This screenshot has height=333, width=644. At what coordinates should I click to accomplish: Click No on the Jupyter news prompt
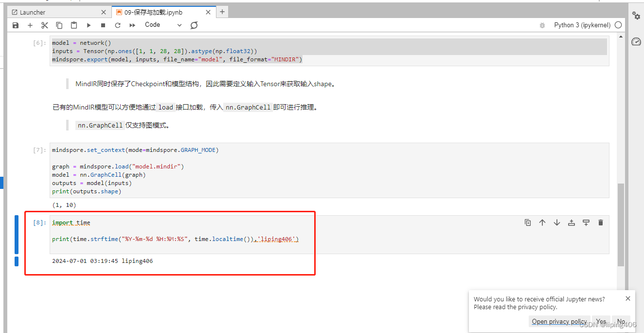point(621,321)
